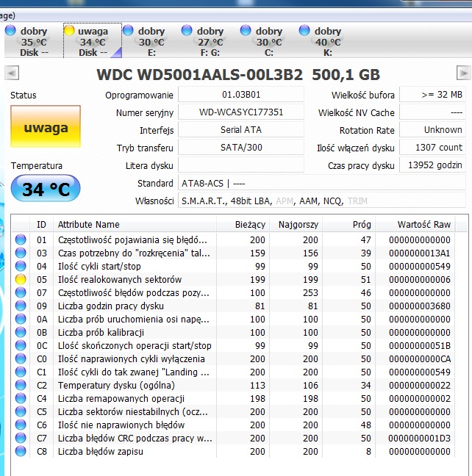Click the status icon of attribute 01
This screenshot has height=476, width=472.
(x=21, y=239)
